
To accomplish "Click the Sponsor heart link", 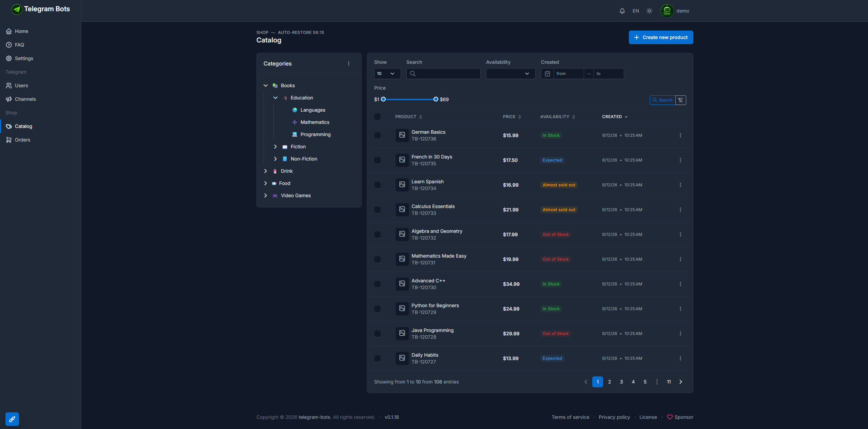I will pyautogui.click(x=680, y=417).
